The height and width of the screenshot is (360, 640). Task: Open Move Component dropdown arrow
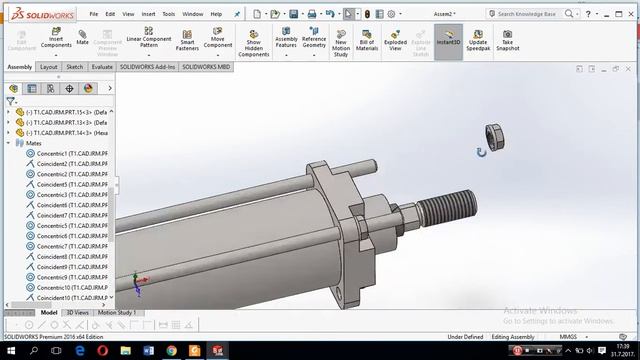218,55
